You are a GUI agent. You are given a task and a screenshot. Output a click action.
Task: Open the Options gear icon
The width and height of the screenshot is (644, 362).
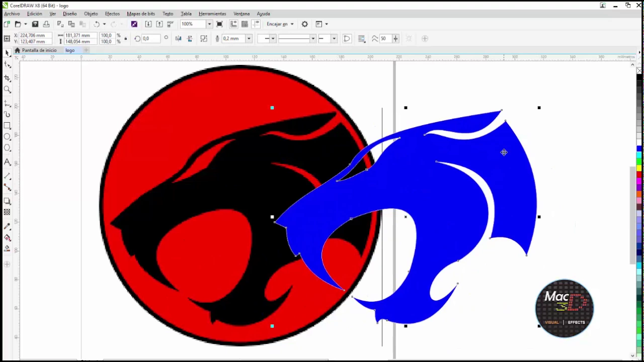pyautogui.click(x=304, y=24)
